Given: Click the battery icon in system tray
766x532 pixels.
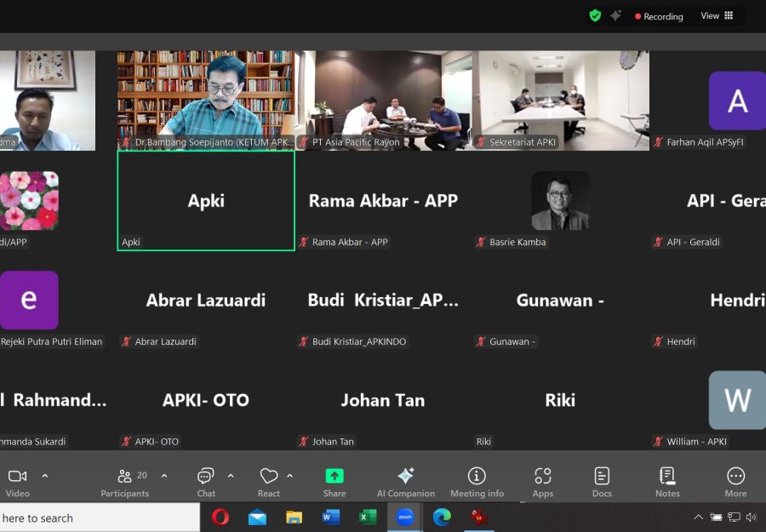Looking at the screenshot, I should pyautogui.click(x=716, y=518).
